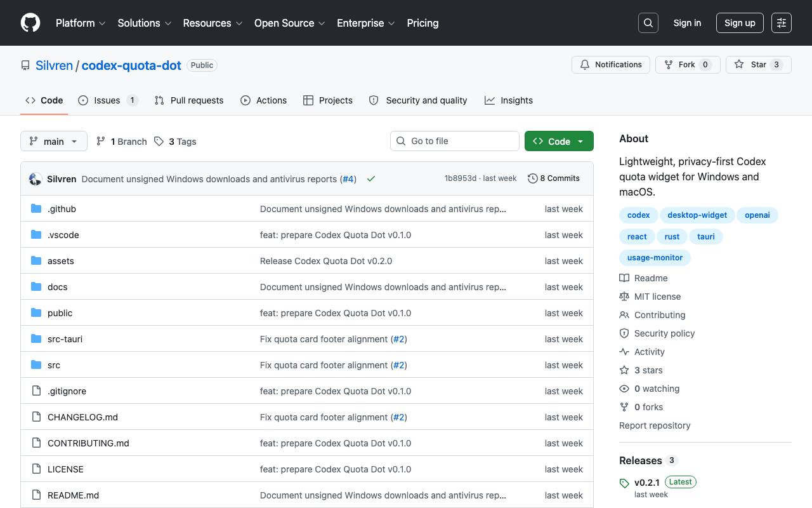Image resolution: width=812 pixels, height=508 pixels.
Task: Open the docs folder icon
Action: tap(36, 287)
